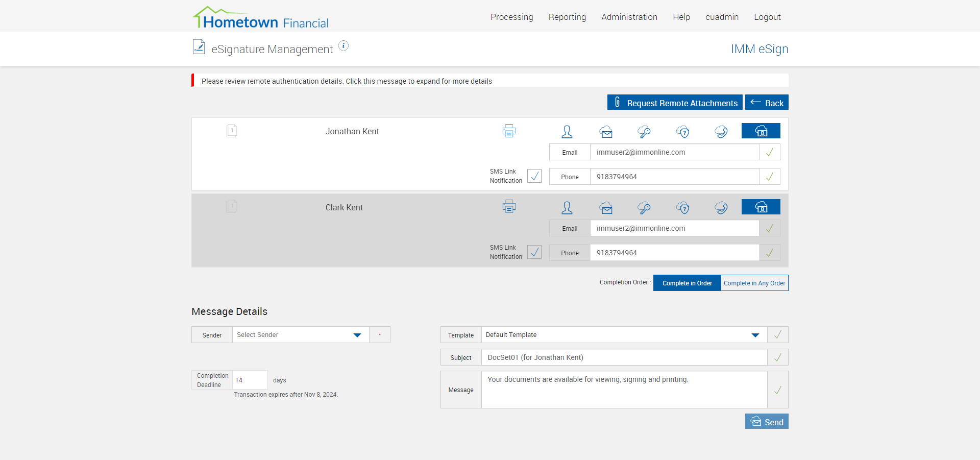The width and height of the screenshot is (980, 460).
Task: Pick cloud shield question icon for Clark Kent
Action: [683, 208]
